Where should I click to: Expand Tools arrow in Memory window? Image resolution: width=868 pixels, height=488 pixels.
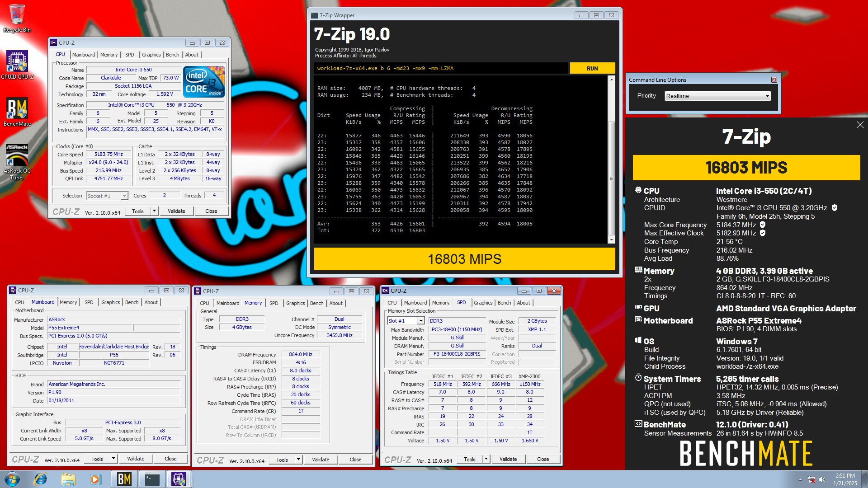coord(298,460)
